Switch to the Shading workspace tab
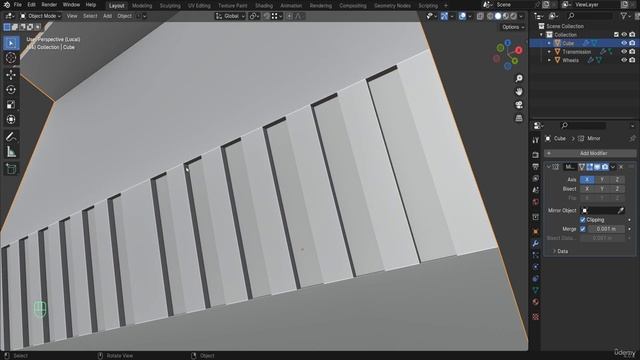 click(x=264, y=6)
